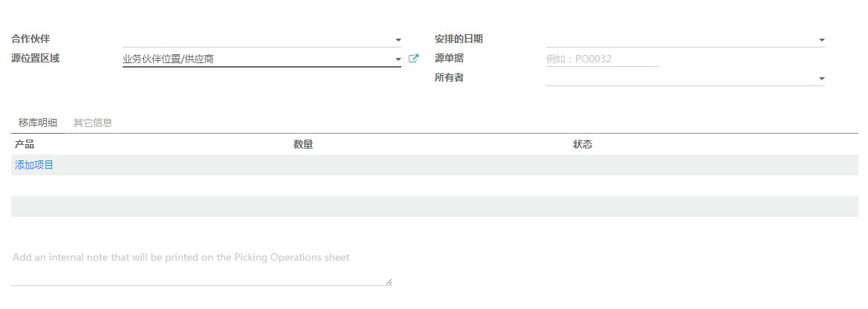
Task: Sort by the 数量 column header
Action: tap(303, 145)
